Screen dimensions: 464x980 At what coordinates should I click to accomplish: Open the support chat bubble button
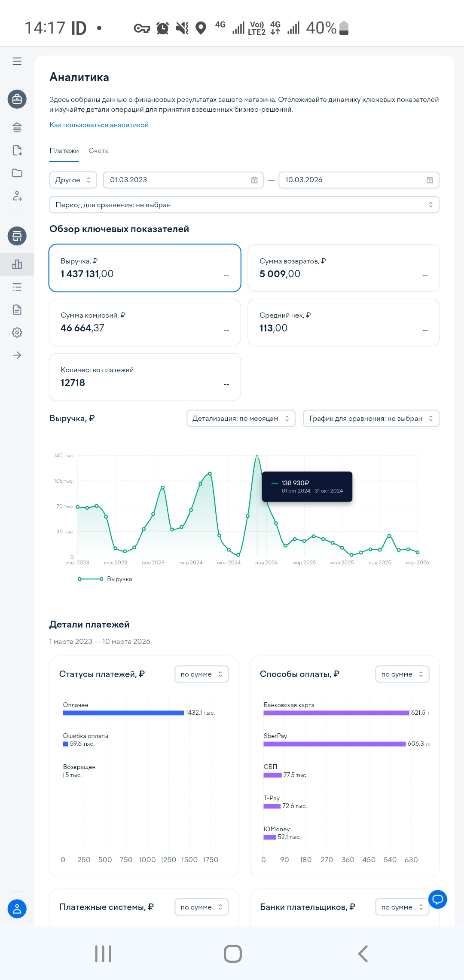click(438, 899)
